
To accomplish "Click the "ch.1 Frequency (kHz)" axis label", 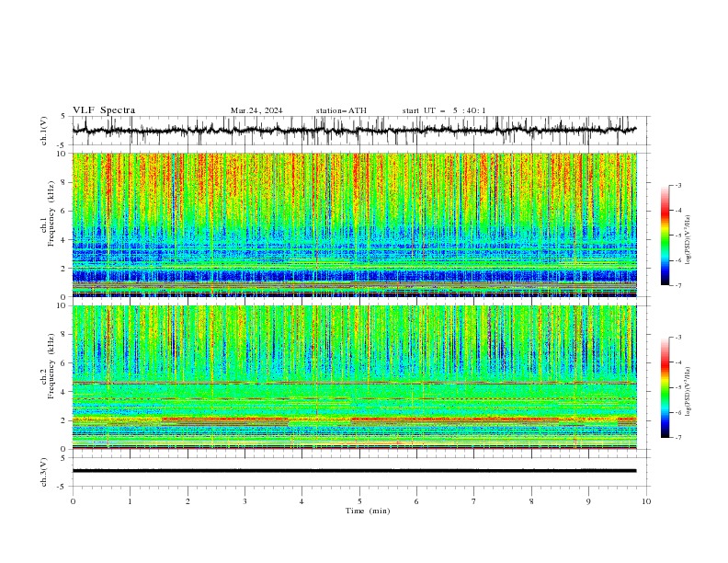I will click(48, 213).
